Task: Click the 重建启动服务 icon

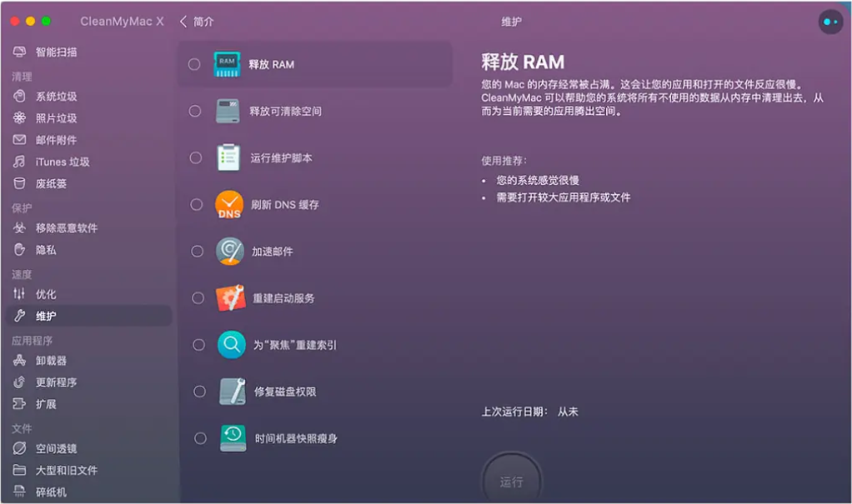Action: [230, 297]
